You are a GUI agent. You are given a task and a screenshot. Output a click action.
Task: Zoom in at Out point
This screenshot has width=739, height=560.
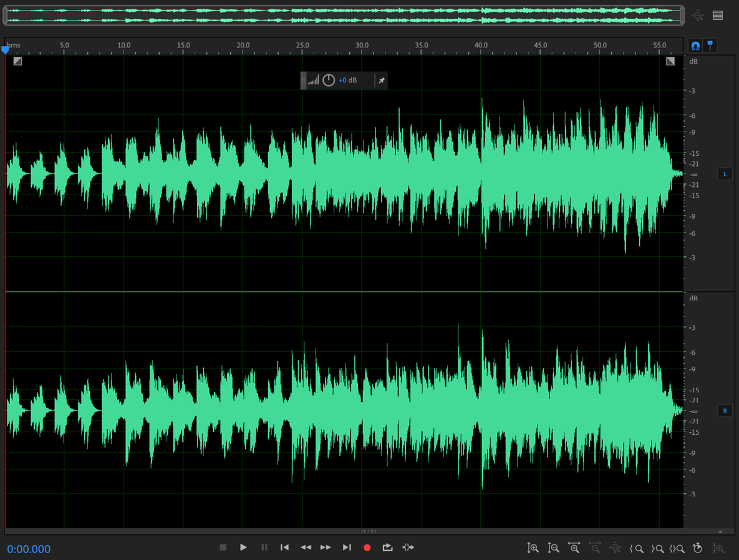[x=657, y=549]
